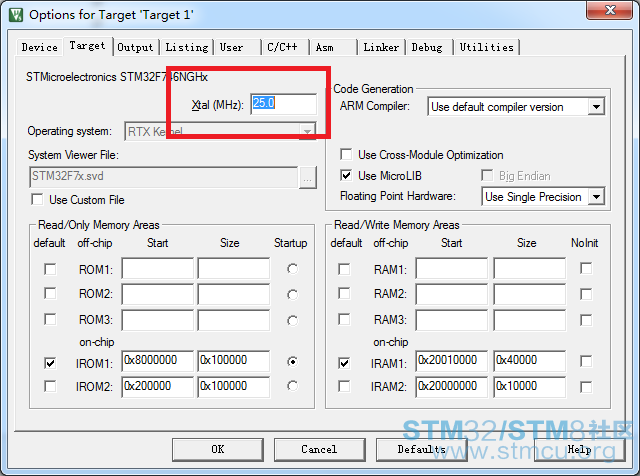This screenshot has width=640, height=476.
Task: Open the Listing tab
Action: (187, 47)
